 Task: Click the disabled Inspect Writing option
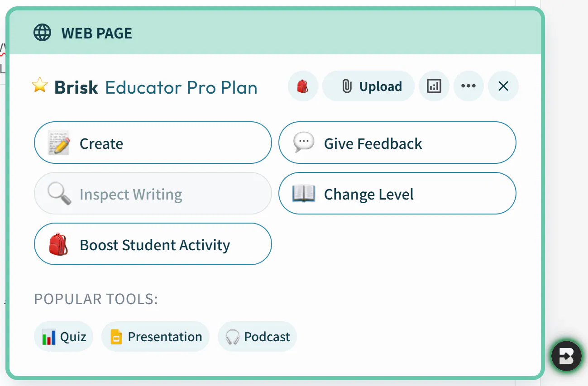tap(153, 193)
